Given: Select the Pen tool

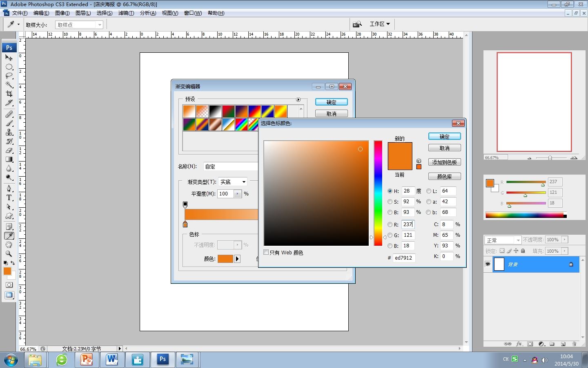Looking at the screenshot, I should (9, 188).
